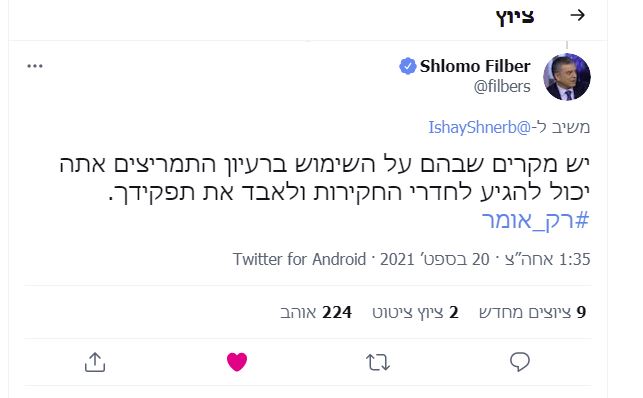643x398 pixels.
Task: View the 224 likes list
Action: pos(316,312)
